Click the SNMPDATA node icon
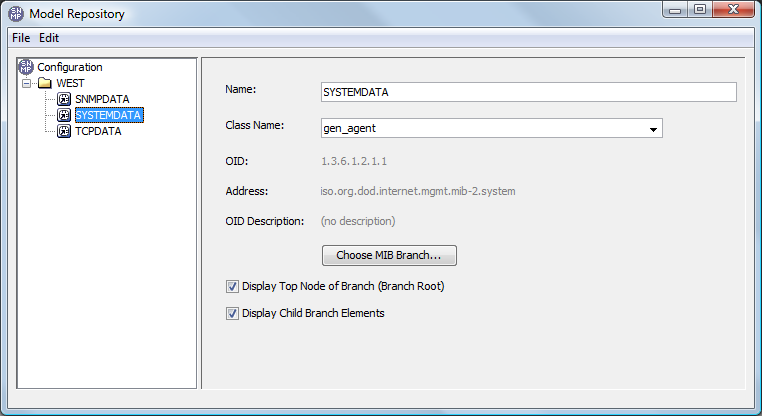 coord(64,99)
